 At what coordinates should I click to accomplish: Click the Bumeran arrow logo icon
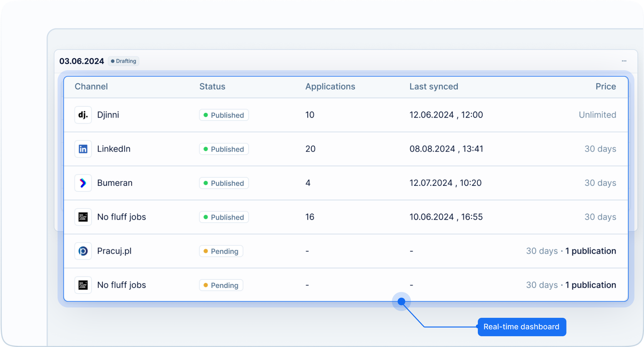point(83,183)
